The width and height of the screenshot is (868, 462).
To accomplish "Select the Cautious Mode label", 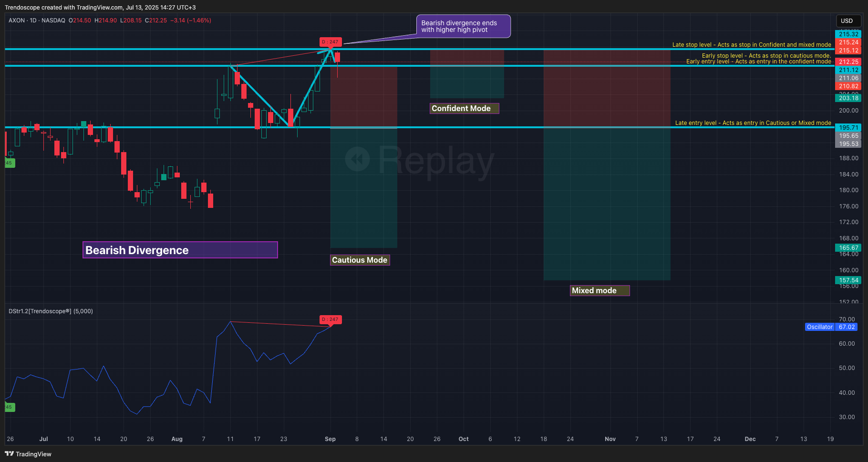I will 360,260.
